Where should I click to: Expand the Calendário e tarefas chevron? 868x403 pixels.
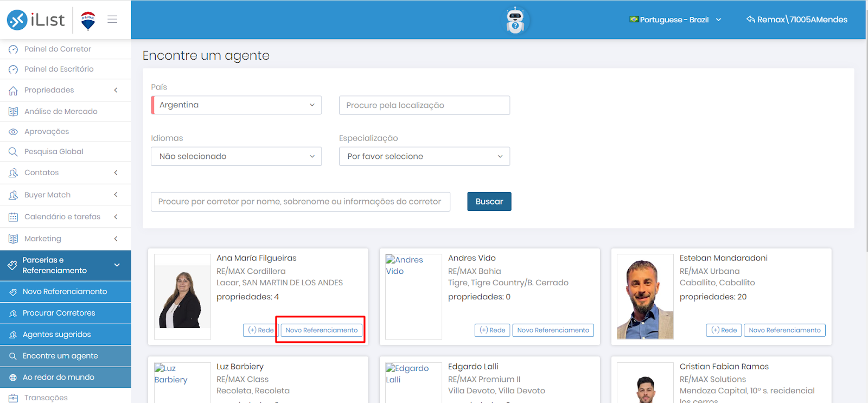[116, 216]
